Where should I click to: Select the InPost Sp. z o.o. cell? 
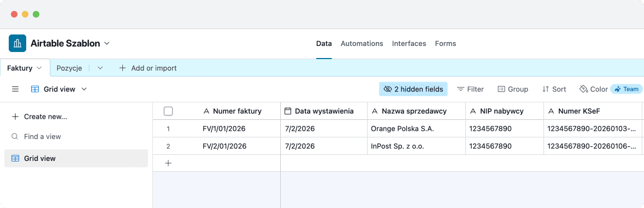tap(416, 146)
